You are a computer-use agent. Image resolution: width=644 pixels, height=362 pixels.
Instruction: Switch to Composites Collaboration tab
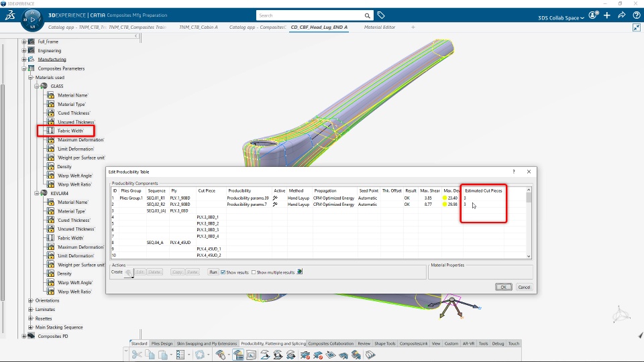[x=331, y=343]
